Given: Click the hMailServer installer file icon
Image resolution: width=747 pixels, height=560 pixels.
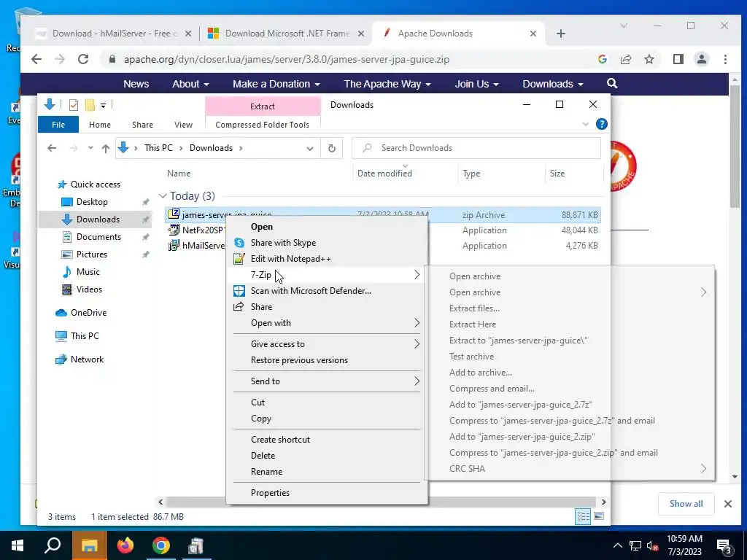Looking at the screenshot, I should tap(174, 246).
